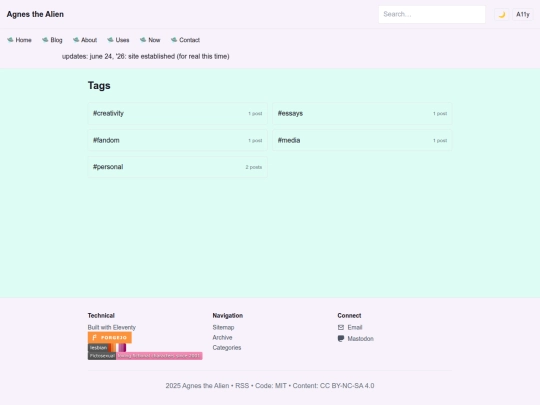This screenshot has height=405, width=540.
Task: Click the UFO icon beside Home
Action: point(10,40)
